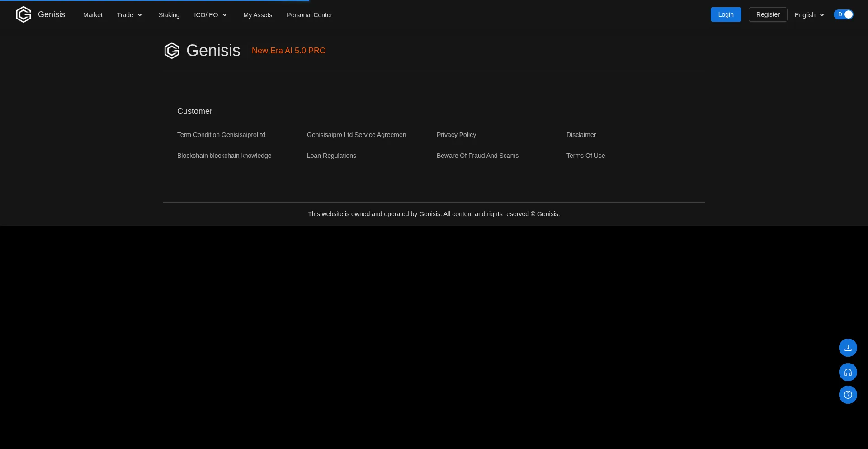Open the English language selector
The width and height of the screenshot is (868, 449).
tap(809, 15)
